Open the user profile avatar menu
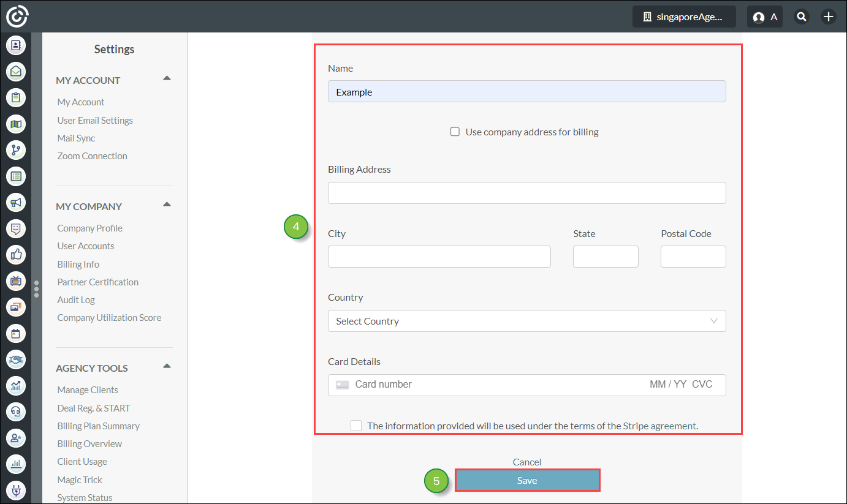 click(765, 17)
